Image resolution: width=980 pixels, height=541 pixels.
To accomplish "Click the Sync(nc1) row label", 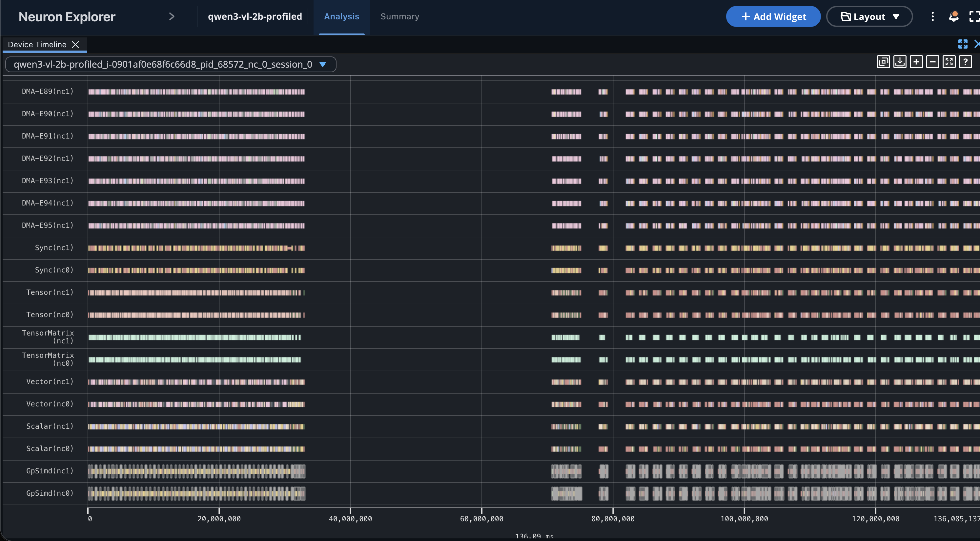I will (54, 248).
